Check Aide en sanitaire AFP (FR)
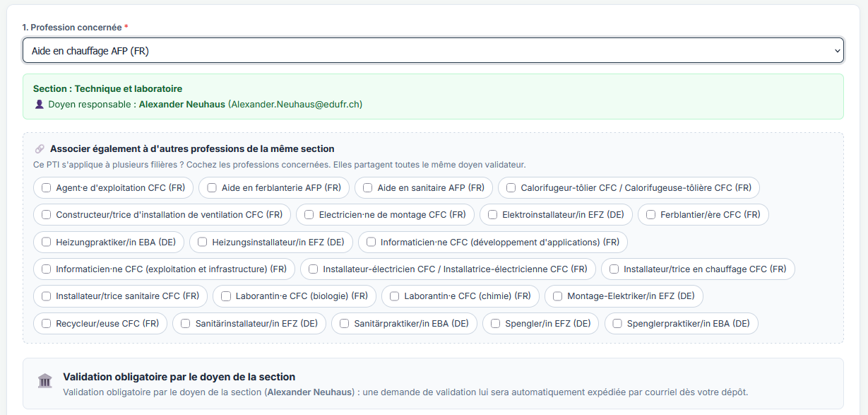This screenshot has height=415, width=868. click(x=368, y=188)
